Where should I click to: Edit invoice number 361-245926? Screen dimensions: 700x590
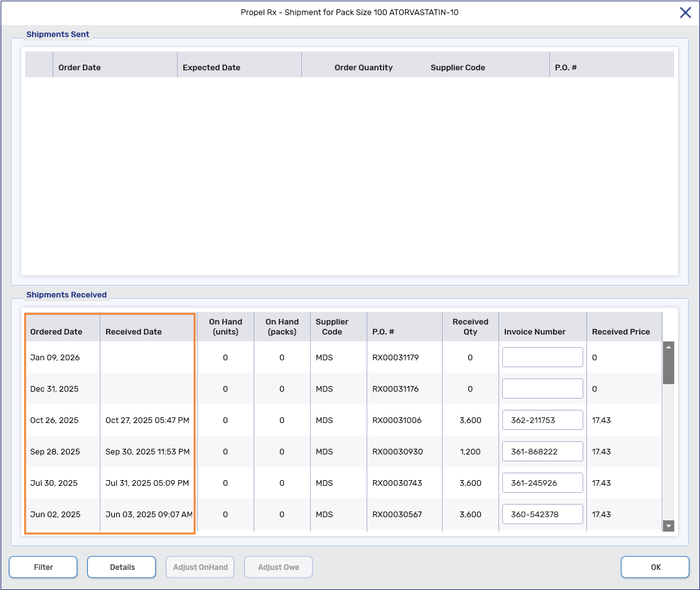(x=542, y=483)
